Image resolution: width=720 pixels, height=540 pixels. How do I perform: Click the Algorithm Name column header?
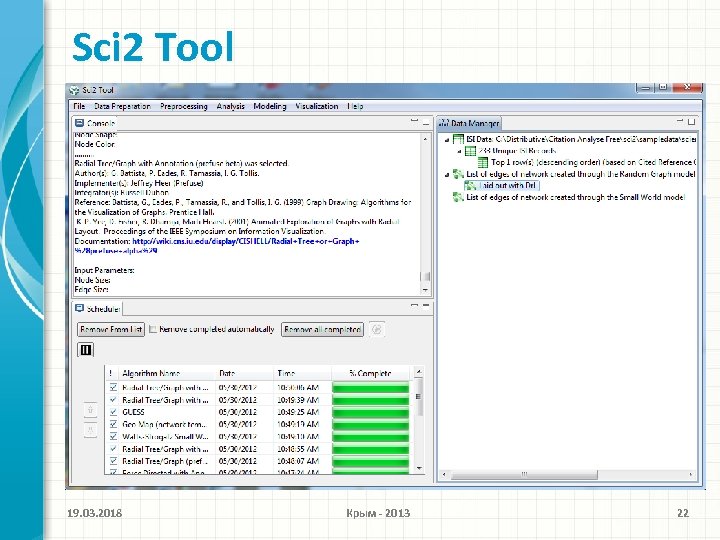[x=167, y=373]
